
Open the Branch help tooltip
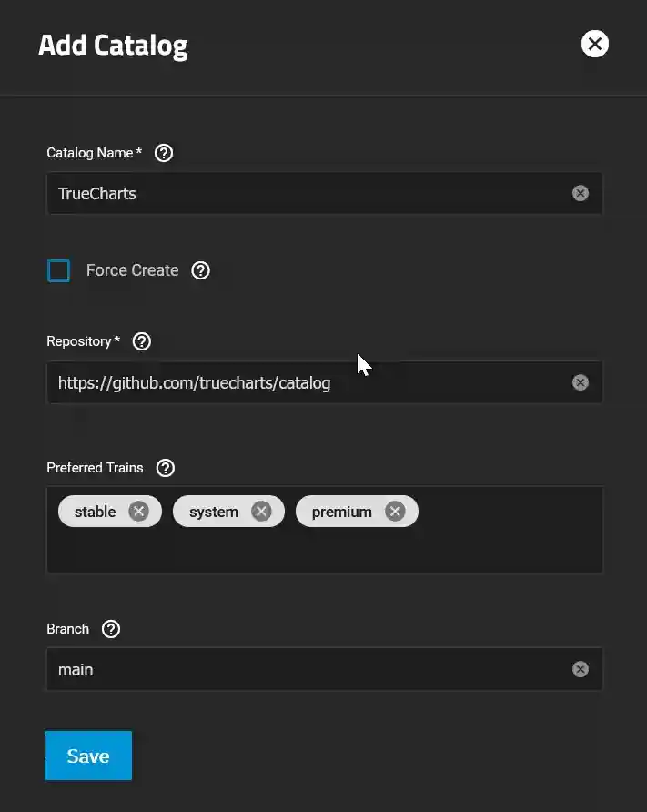[x=110, y=629]
